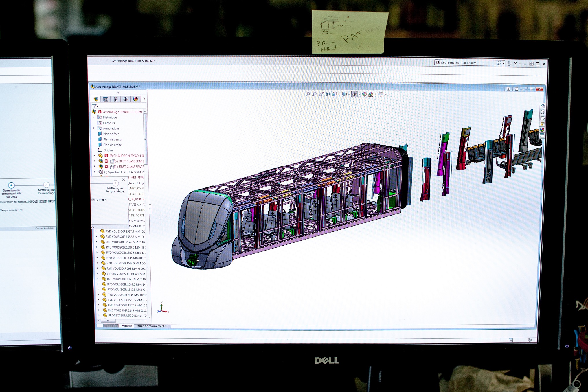This screenshot has height=392, width=588.
Task: Switch to the Modèle tab
Action: 126,326
